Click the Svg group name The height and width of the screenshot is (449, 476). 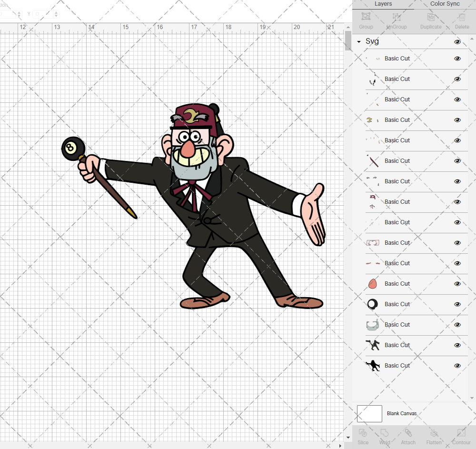pos(372,41)
